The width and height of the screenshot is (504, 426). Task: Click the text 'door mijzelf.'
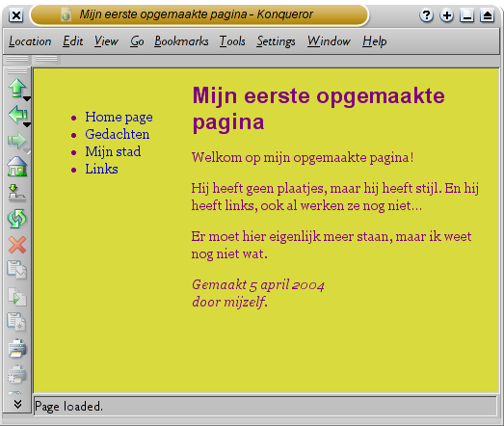(229, 303)
